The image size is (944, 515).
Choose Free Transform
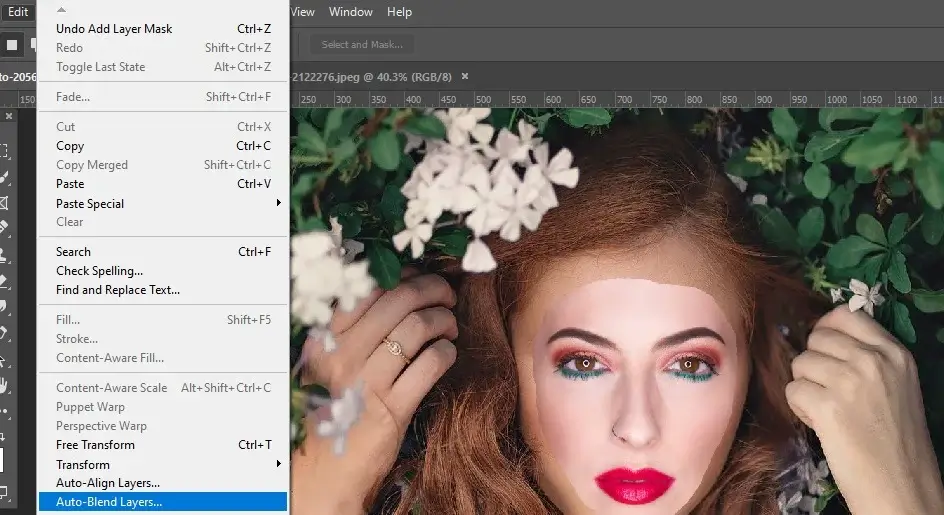point(163,445)
